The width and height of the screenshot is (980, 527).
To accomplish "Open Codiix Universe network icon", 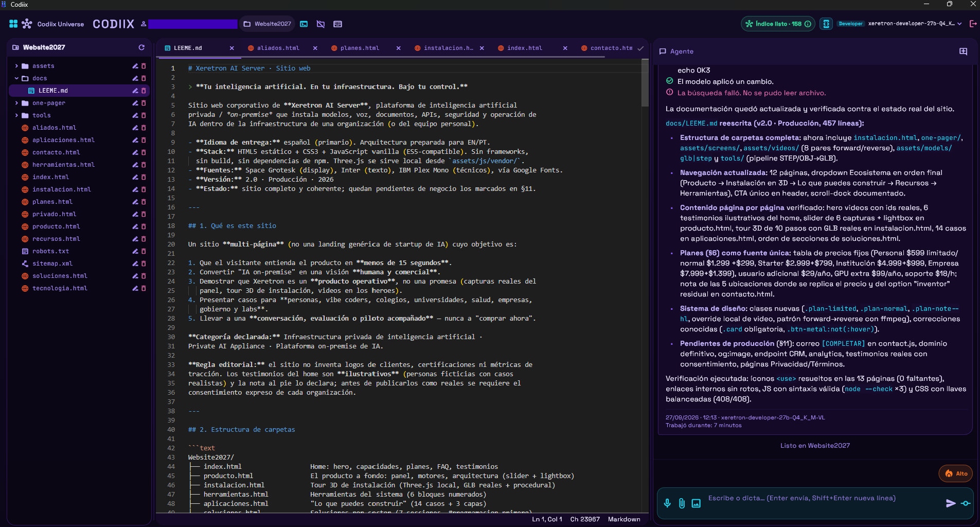I will click(x=27, y=24).
